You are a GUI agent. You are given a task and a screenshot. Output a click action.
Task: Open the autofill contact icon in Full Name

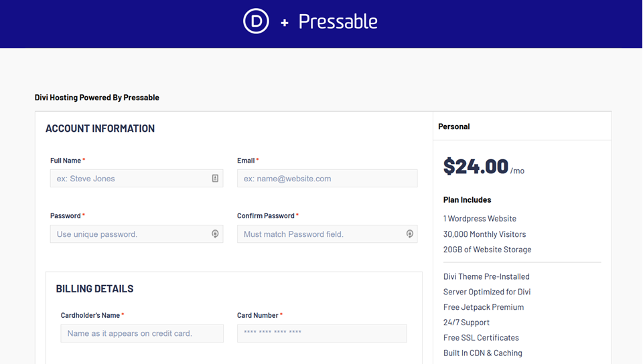215,179
